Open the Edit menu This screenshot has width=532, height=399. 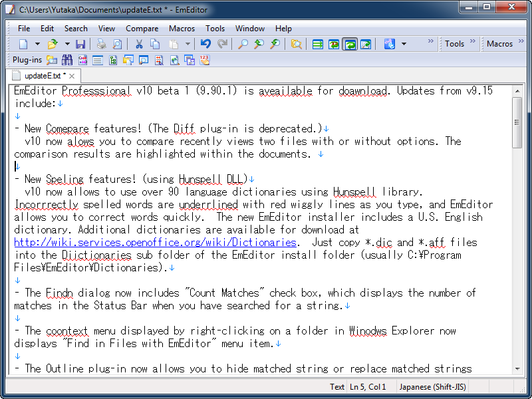coord(47,29)
